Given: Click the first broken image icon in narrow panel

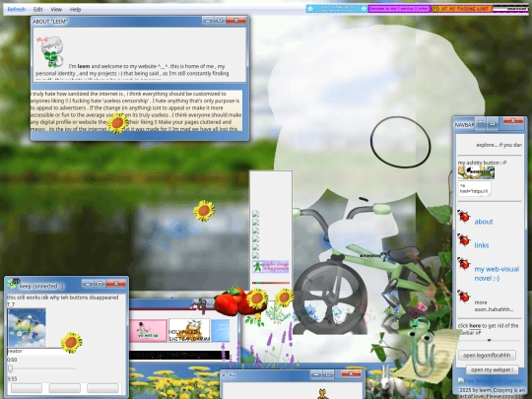Looking at the screenshot, I should click(x=256, y=214).
